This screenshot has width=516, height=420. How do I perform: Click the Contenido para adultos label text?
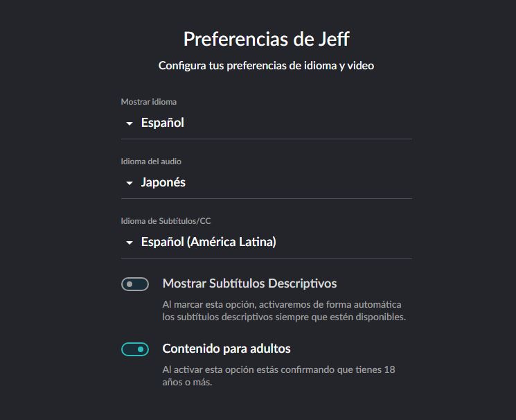tap(226, 349)
